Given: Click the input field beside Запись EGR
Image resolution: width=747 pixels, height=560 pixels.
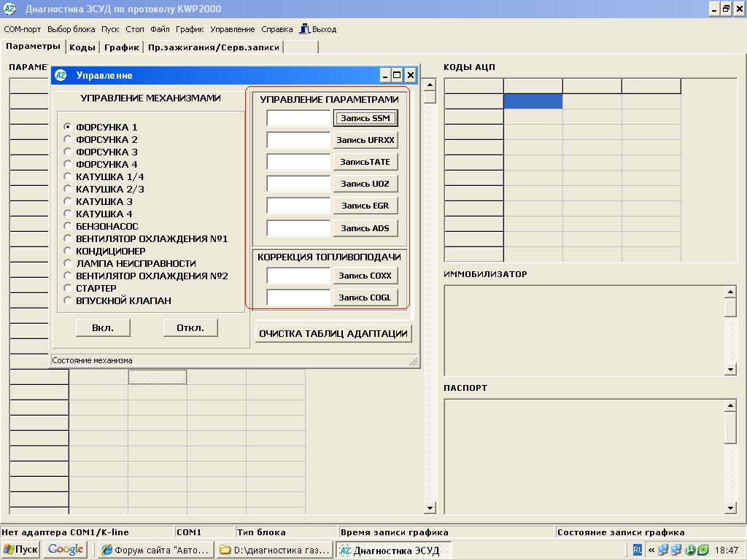Looking at the screenshot, I should click(298, 206).
